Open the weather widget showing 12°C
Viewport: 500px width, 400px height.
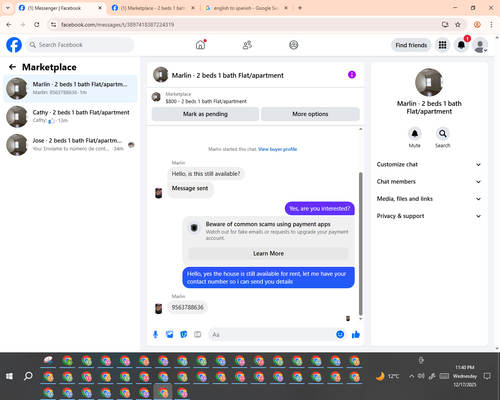point(387,376)
